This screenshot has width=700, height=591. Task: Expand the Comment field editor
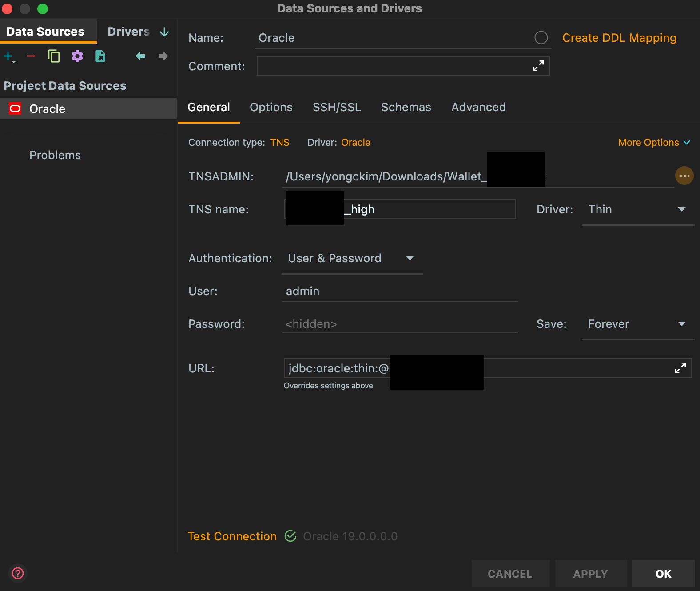pos(538,66)
